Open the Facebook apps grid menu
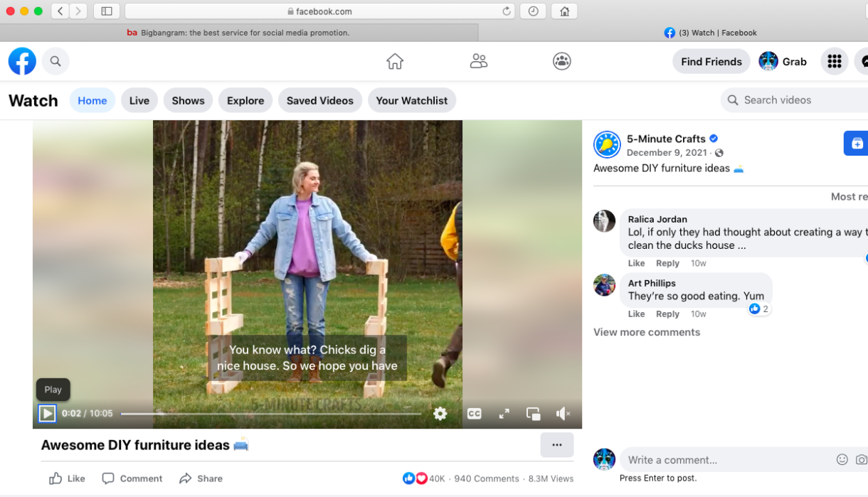This screenshot has width=868, height=497. [834, 61]
